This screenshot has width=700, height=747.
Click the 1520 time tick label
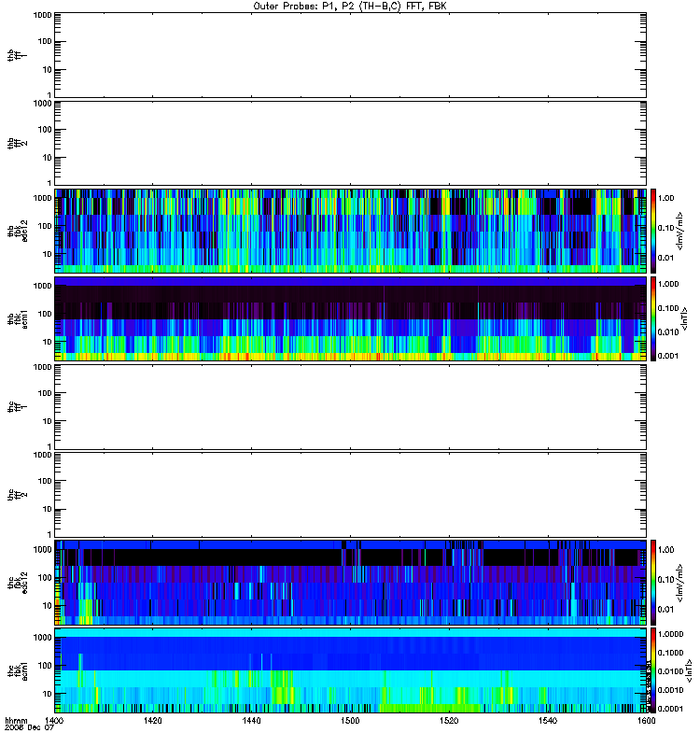449,720
